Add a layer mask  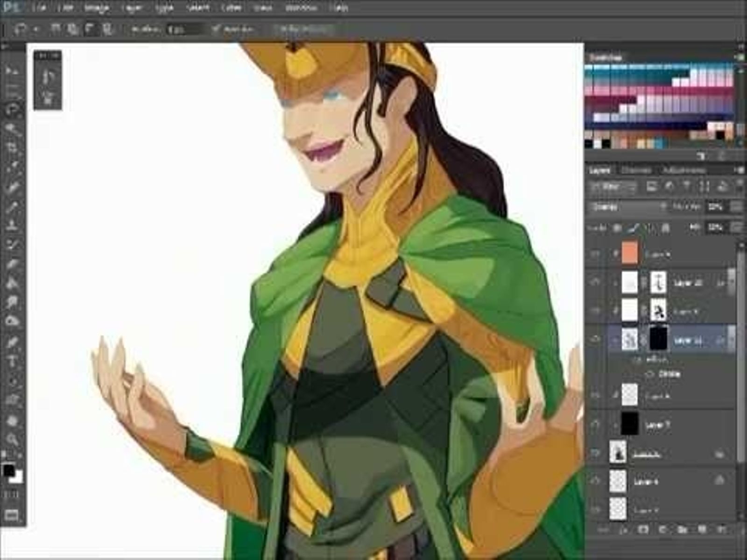643,530
